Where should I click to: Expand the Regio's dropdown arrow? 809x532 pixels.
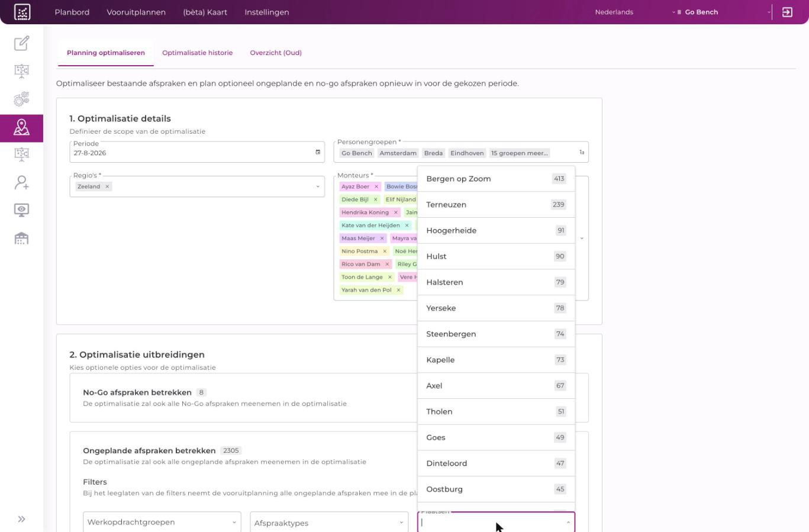click(318, 186)
